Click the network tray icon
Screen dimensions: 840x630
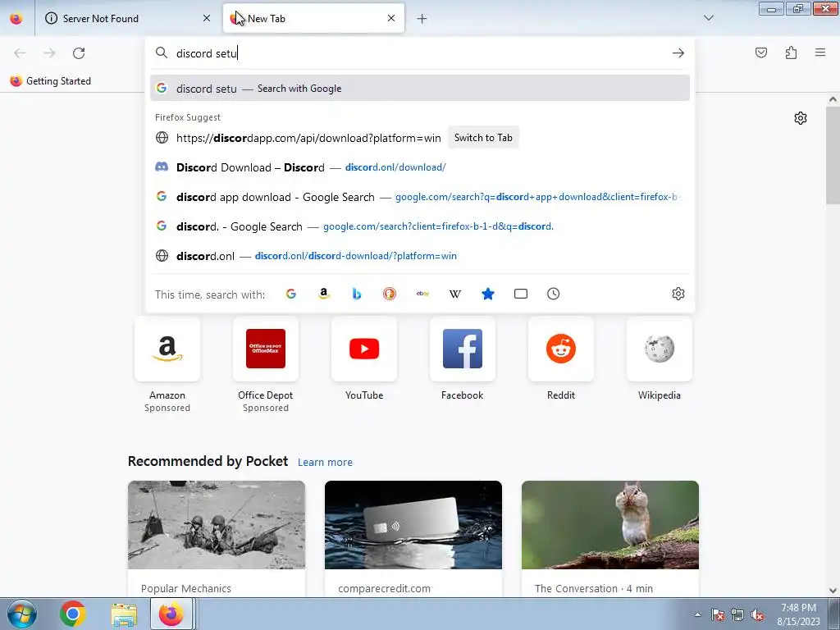coord(737,614)
